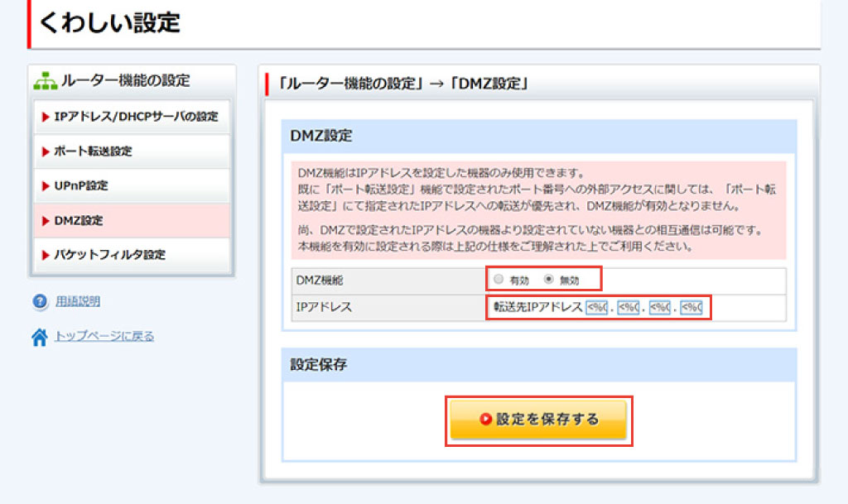848x504 pixels.
Task: Open パケットフィルタ設定 in sidebar
Action: (109, 255)
